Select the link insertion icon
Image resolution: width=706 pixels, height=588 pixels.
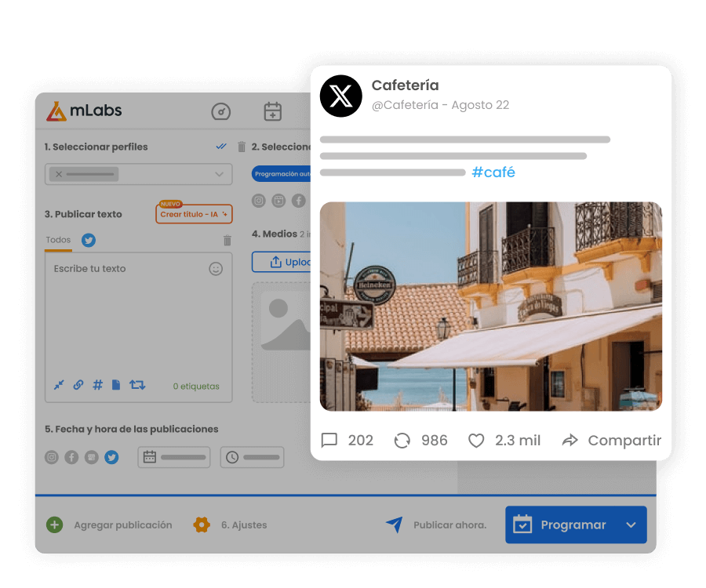(x=78, y=385)
